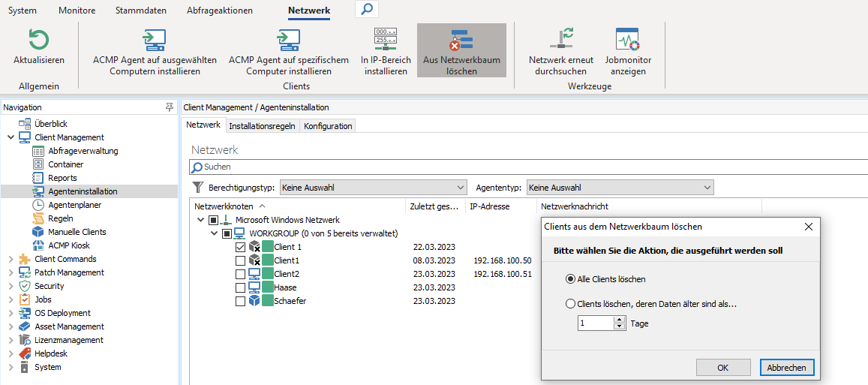Open the Monitore ribbon tab
The image size is (868, 385).
click(x=77, y=10)
